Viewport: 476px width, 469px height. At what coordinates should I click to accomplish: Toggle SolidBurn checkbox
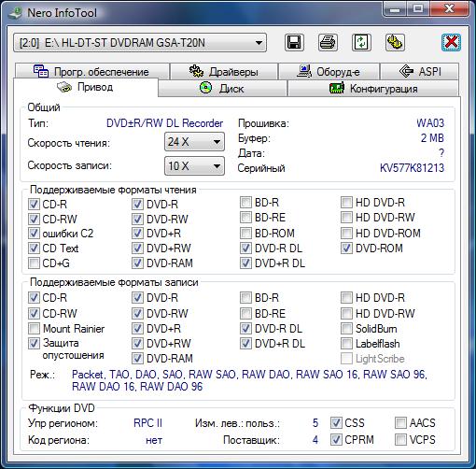click(346, 328)
